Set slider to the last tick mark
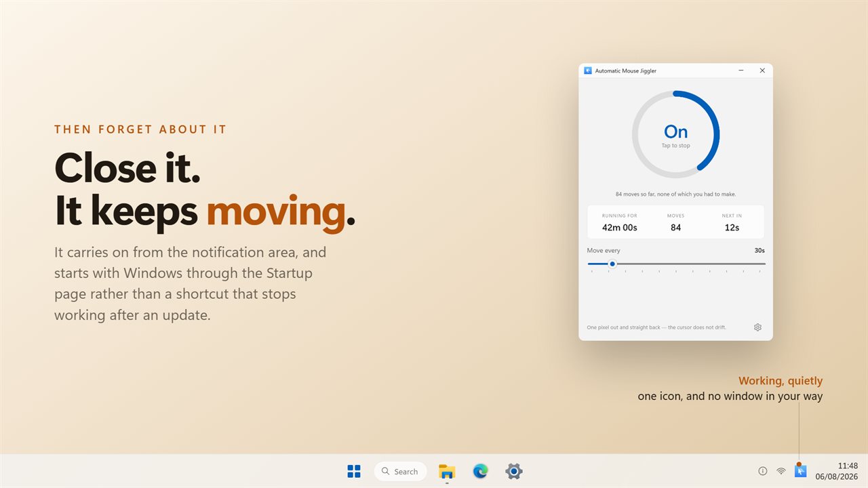 [x=759, y=271]
